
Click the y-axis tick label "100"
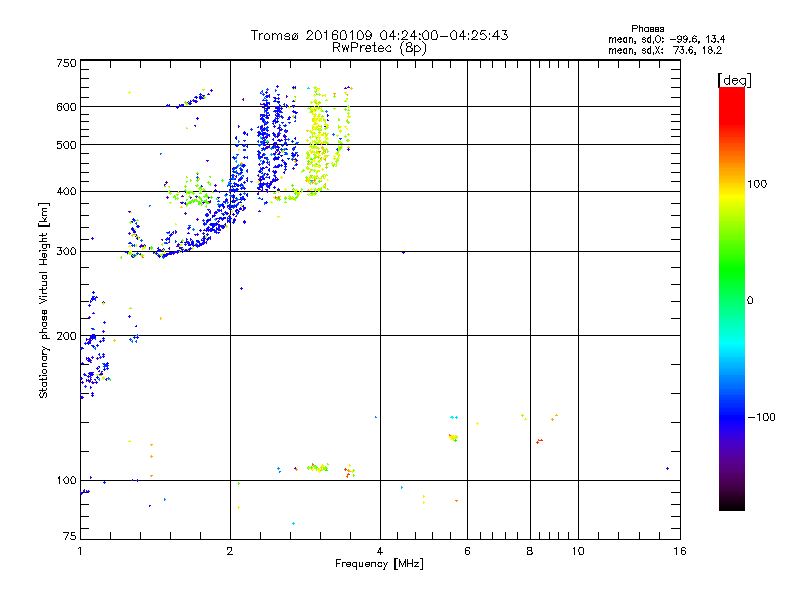tap(66, 480)
